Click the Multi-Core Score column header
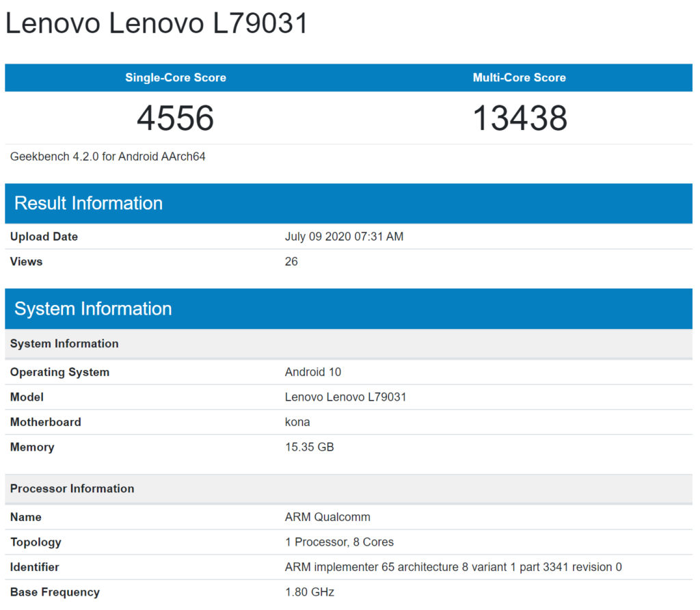Screen dimensions: 700x610 [519, 78]
